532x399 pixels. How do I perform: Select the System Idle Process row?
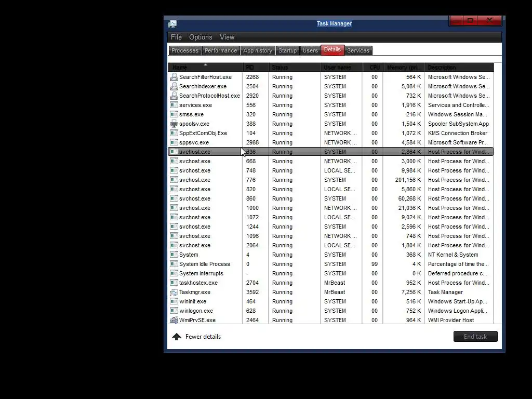click(330, 264)
